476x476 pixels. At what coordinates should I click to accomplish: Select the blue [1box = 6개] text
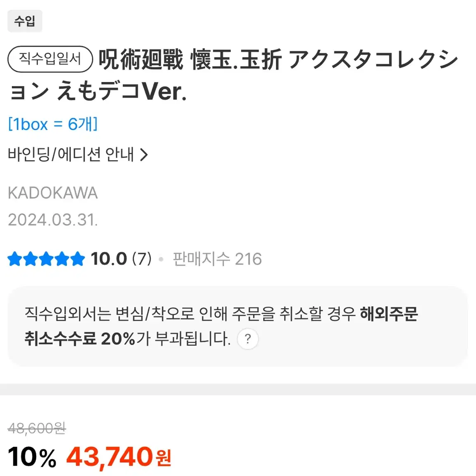[53, 124]
